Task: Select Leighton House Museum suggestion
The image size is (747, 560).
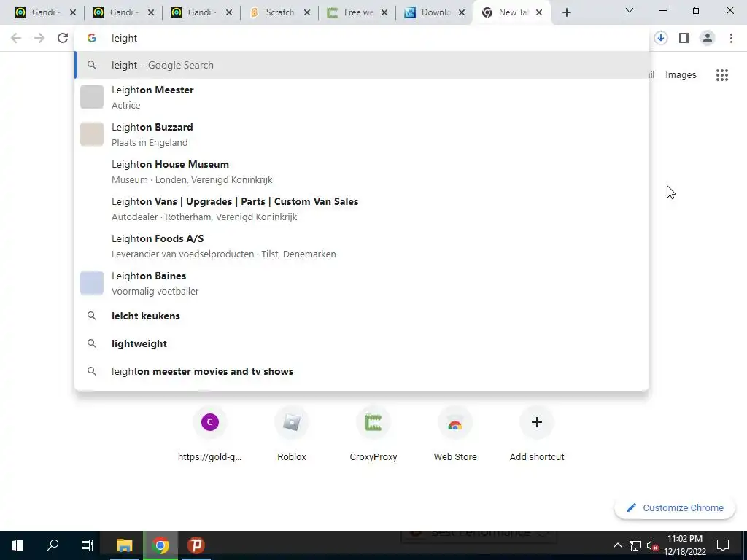Action: (x=362, y=171)
